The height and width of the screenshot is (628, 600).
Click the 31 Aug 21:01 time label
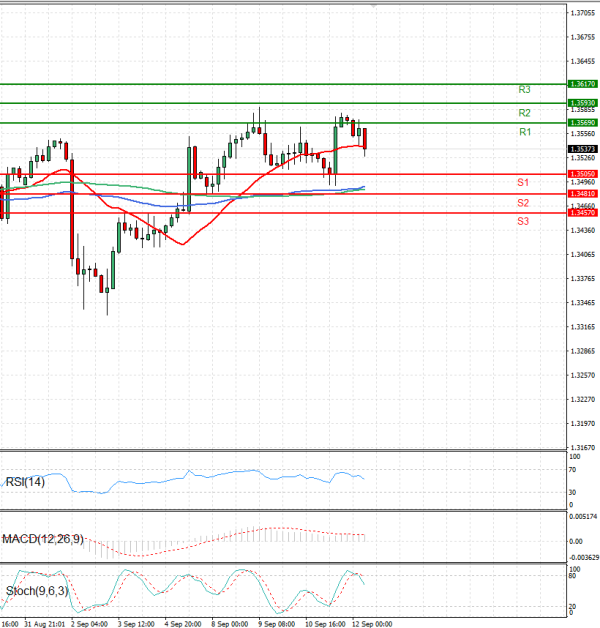coord(44,624)
